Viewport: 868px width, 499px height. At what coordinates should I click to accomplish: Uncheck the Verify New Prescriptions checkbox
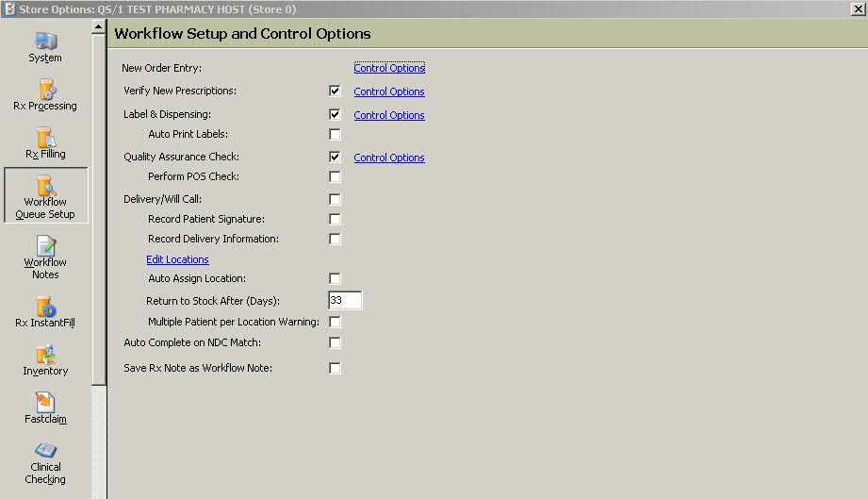[335, 91]
